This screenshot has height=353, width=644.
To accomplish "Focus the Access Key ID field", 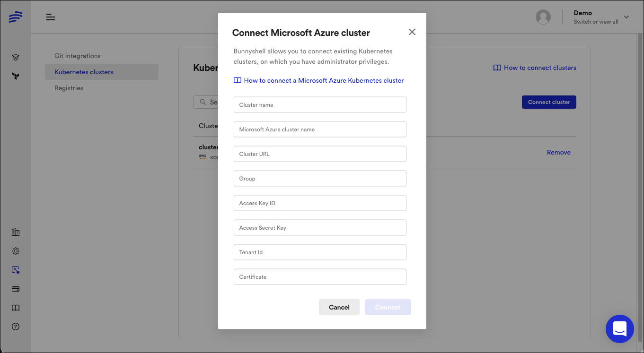I will (x=320, y=203).
